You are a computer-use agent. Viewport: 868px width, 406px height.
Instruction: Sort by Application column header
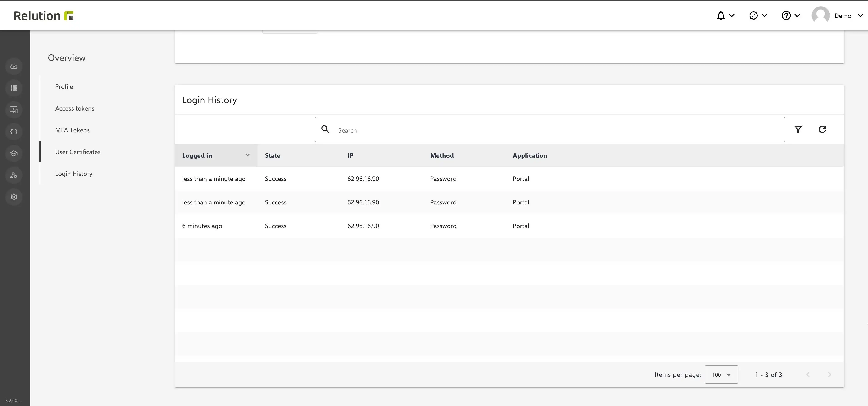(x=530, y=156)
